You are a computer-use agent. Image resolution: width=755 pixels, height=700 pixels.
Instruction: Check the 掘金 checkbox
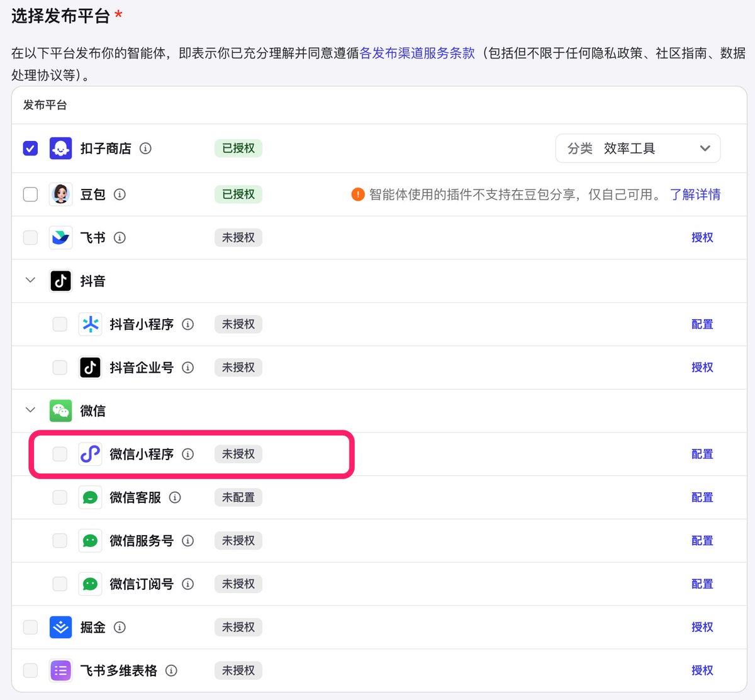coord(30,627)
